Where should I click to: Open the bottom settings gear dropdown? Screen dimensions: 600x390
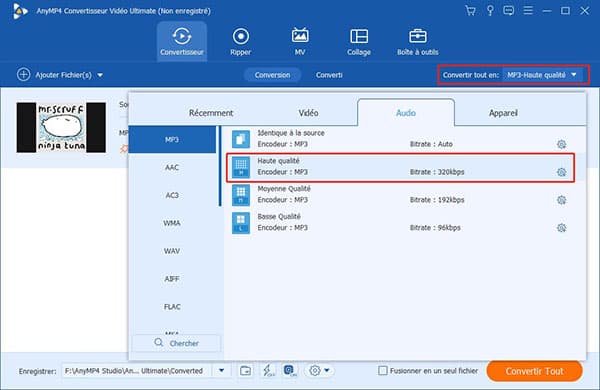click(x=319, y=370)
